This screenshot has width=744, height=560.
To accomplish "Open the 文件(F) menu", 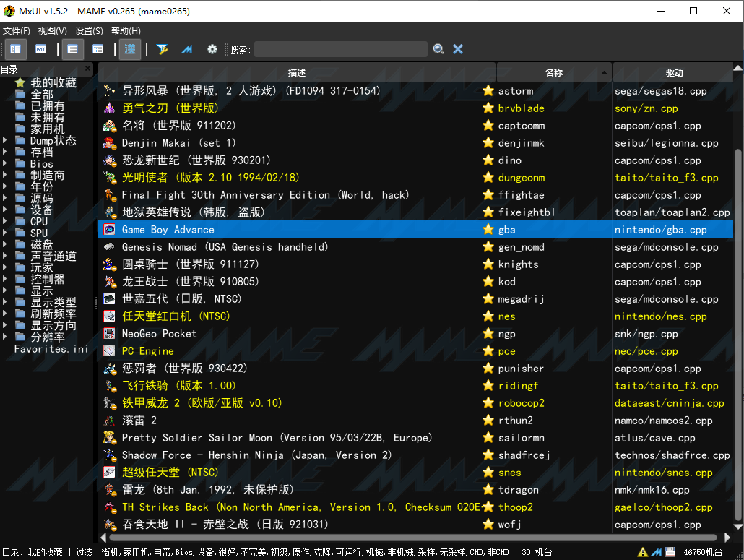I will 16,31.
